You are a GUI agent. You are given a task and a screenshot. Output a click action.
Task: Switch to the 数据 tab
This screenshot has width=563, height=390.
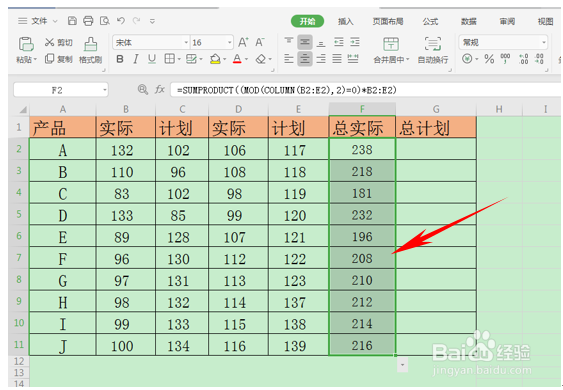[469, 22]
